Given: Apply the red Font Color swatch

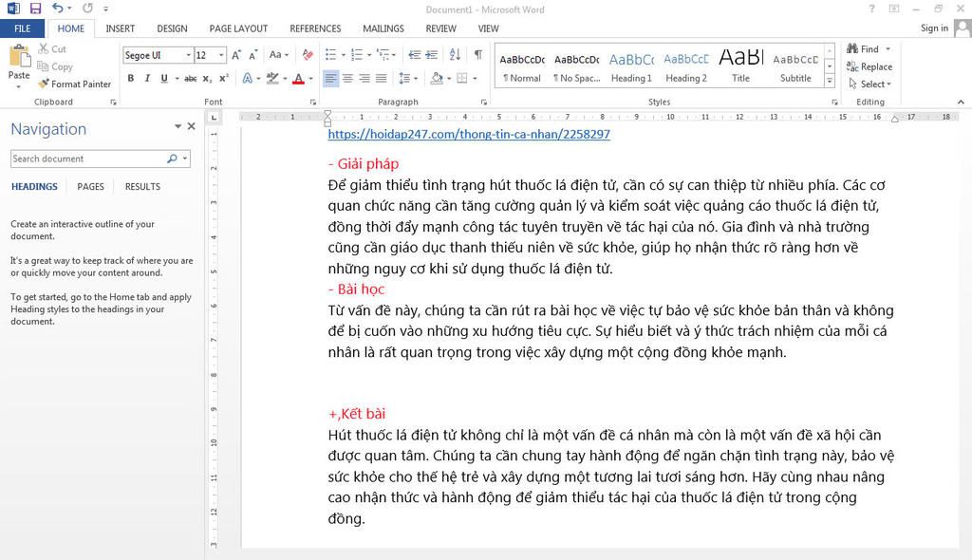Looking at the screenshot, I should [297, 79].
